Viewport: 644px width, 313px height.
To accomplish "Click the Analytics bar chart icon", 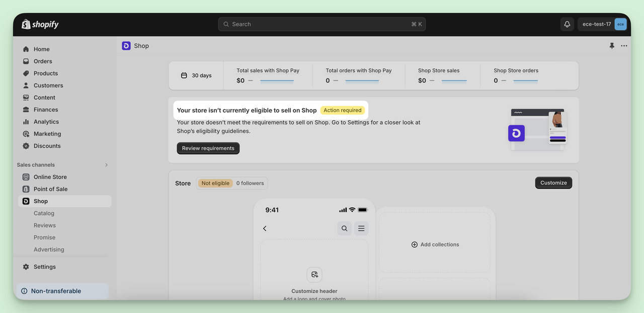I will (26, 122).
